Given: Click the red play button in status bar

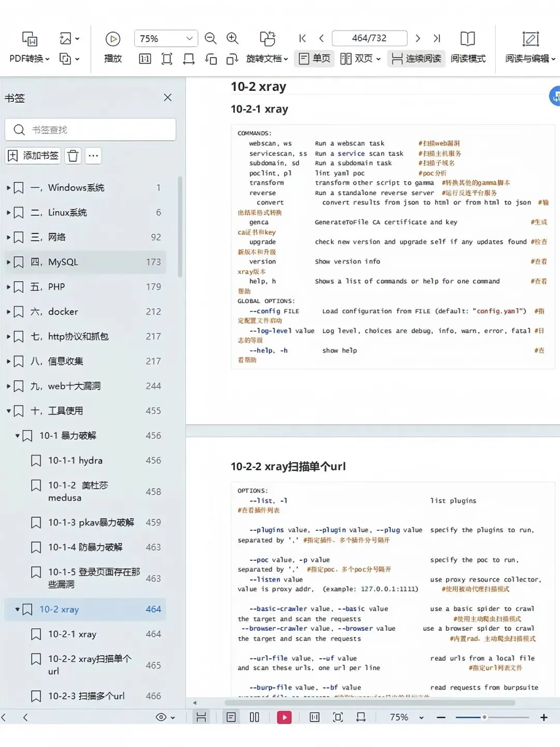Looking at the screenshot, I should [284, 717].
